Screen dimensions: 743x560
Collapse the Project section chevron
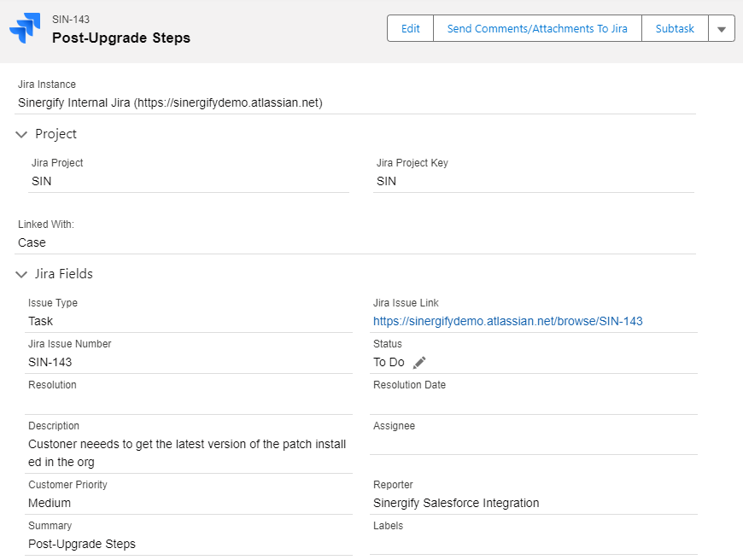[x=21, y=135]
